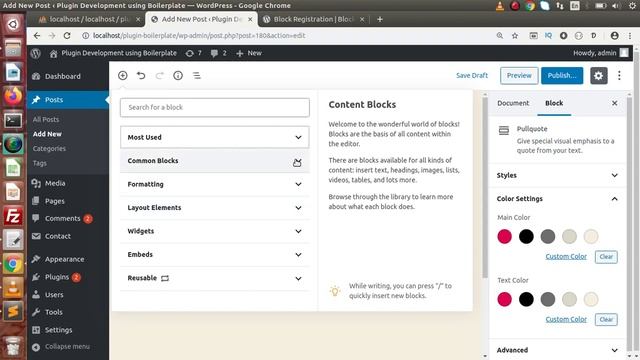Pick the dark gray Main Color swatch

[548, 236]
